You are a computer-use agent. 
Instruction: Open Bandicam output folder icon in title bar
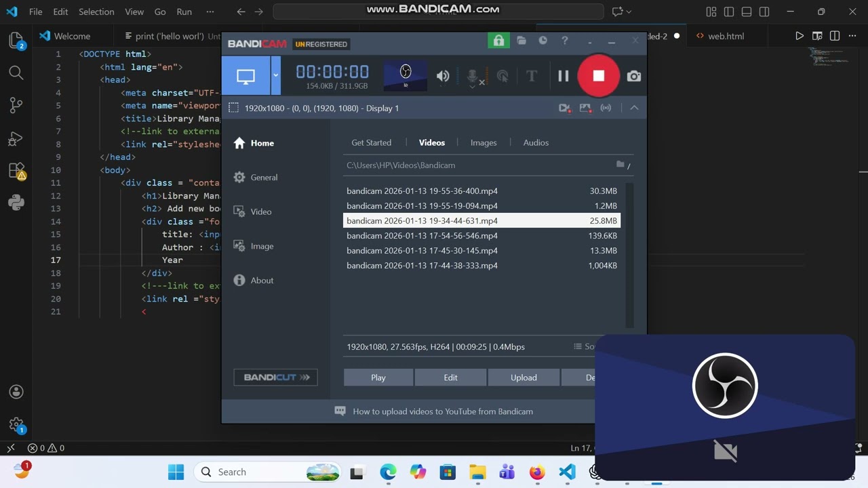click(521, 41)
